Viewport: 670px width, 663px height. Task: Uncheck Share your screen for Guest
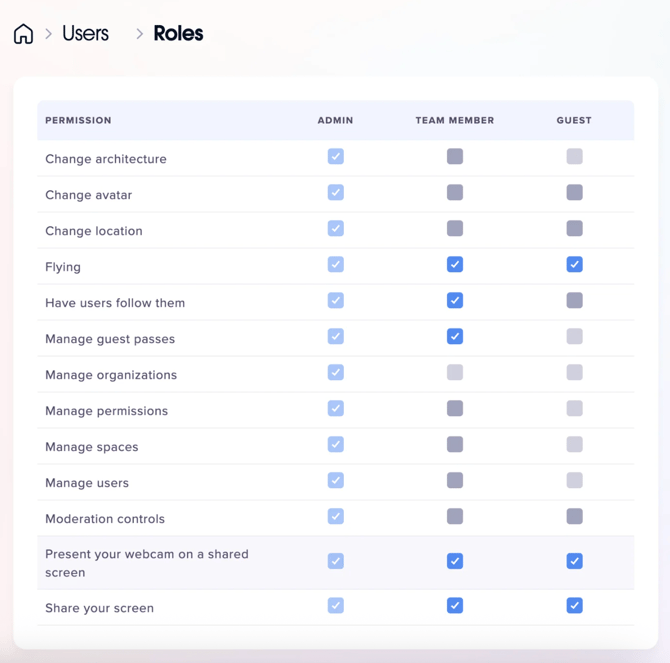(574, 606)
